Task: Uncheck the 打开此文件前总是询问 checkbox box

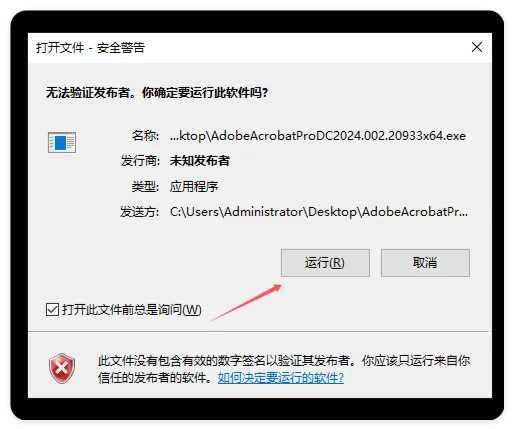Action: (52, 310)
